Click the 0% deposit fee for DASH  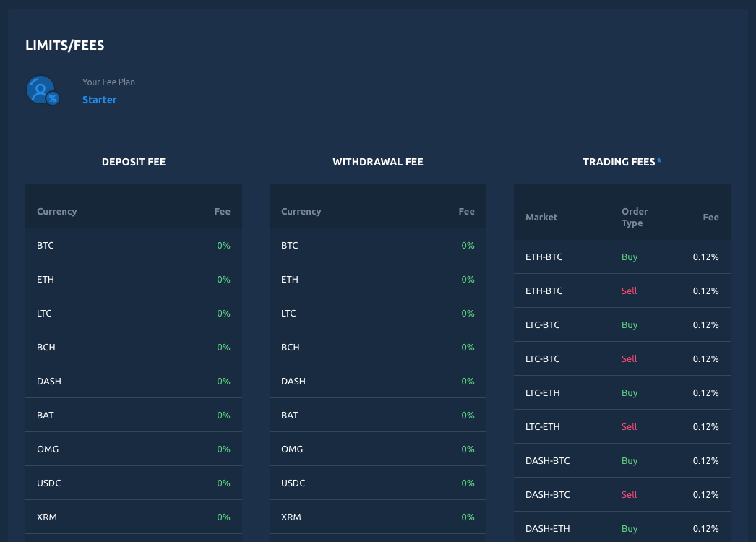[224, 382]
